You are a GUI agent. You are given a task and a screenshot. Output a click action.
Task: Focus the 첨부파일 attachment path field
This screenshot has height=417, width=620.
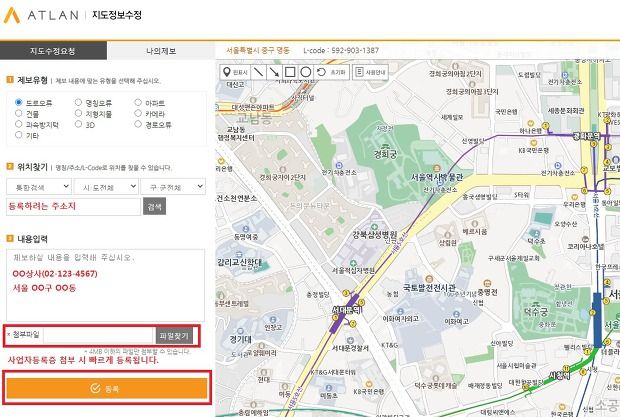click(x=98, y=336)
